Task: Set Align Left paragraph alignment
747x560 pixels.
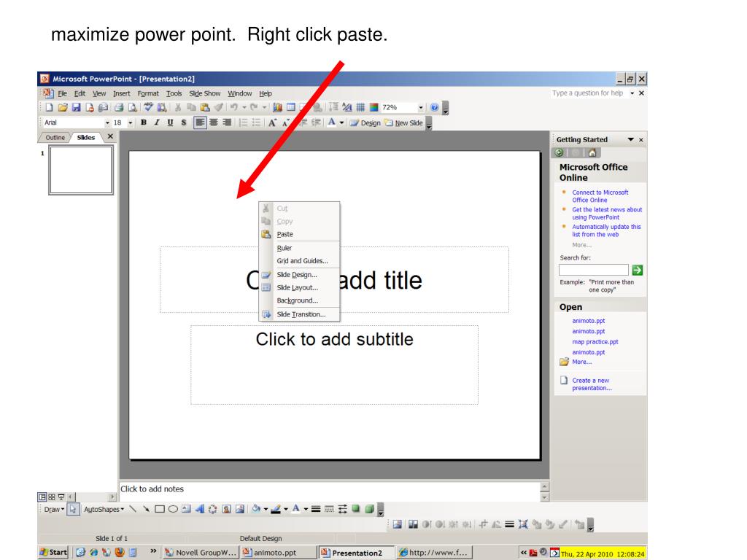Action: coord(200,122)
